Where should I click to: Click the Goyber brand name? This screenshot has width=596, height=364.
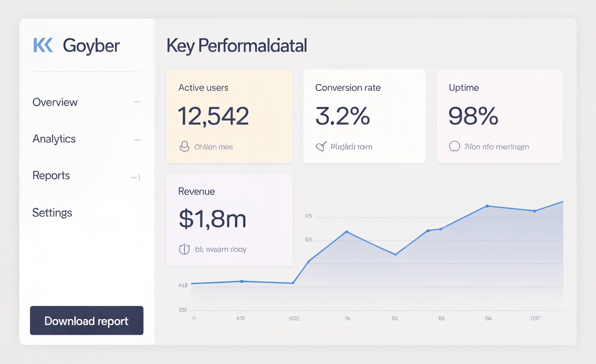[x=91, y=45]
